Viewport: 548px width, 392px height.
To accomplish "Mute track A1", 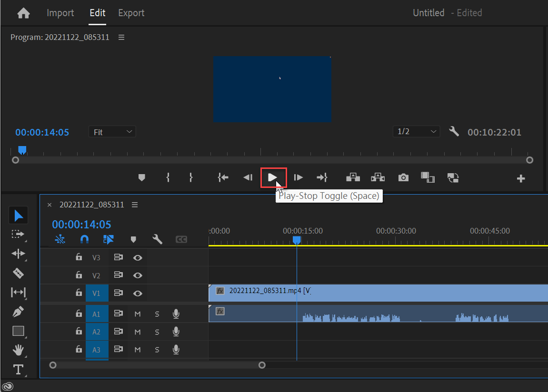I will click(138, 314).
